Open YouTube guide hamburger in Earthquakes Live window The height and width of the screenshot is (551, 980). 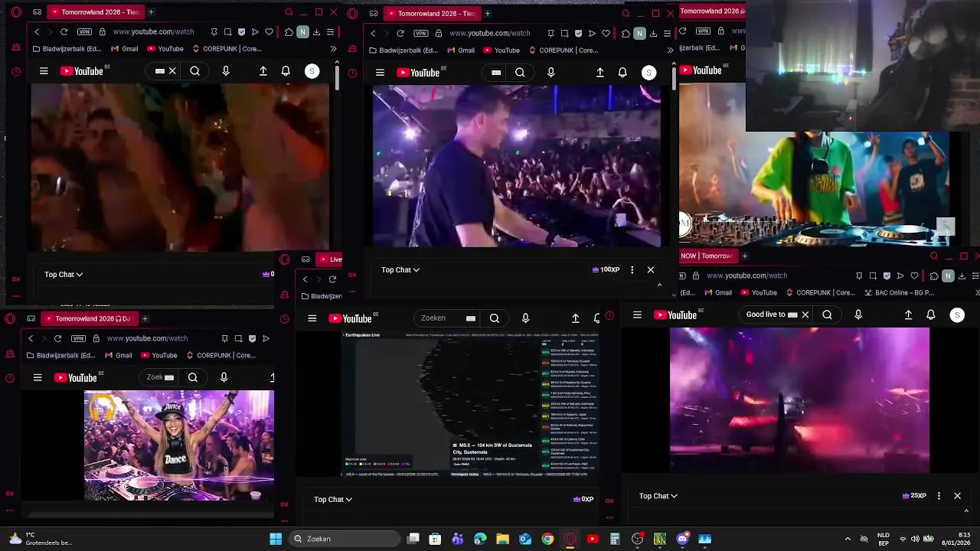[312, 318]
